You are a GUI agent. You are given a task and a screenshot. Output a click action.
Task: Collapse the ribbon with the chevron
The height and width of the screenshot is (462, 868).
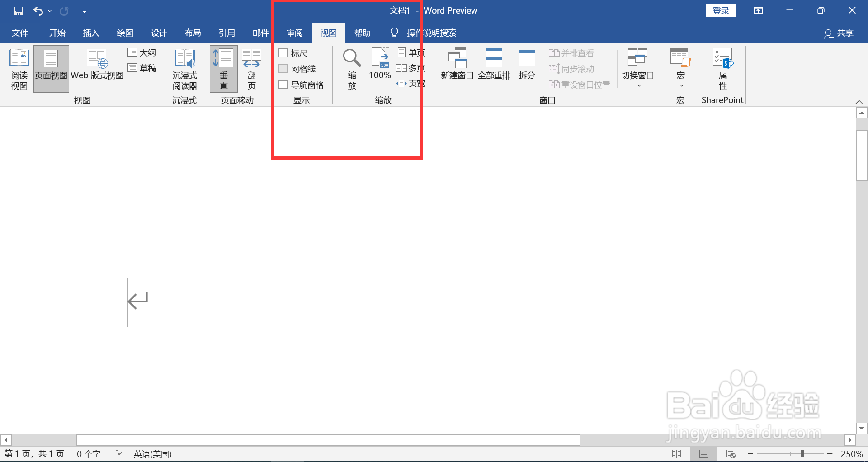pyautogui.click(x=859, y=102)
